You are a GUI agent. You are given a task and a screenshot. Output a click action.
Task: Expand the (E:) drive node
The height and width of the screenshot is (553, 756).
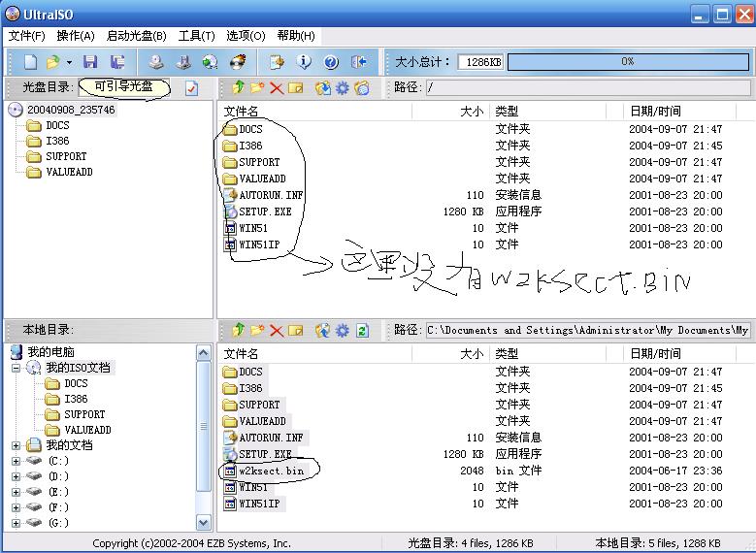click(16, 492)
